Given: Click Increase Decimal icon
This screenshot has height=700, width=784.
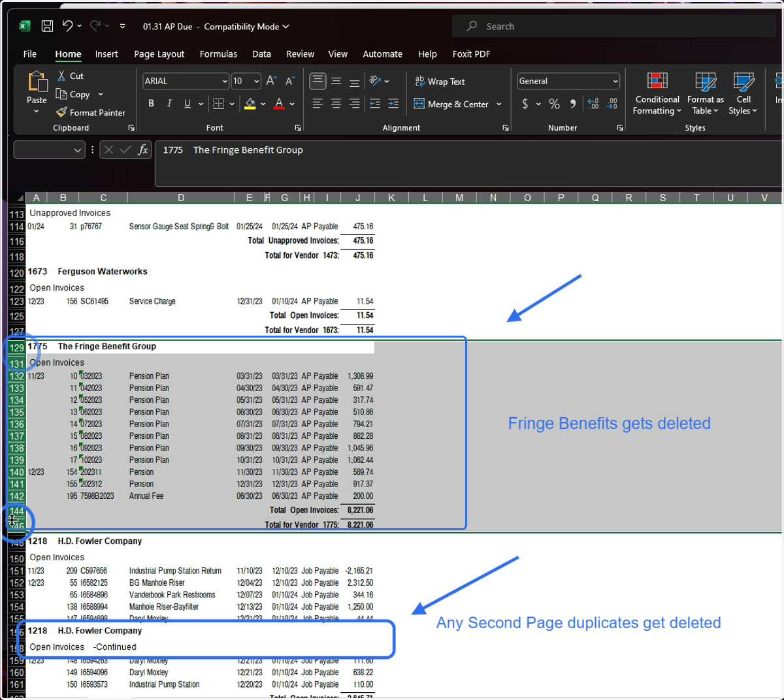Looking at the screenshot, I should [x=593, y=104].
